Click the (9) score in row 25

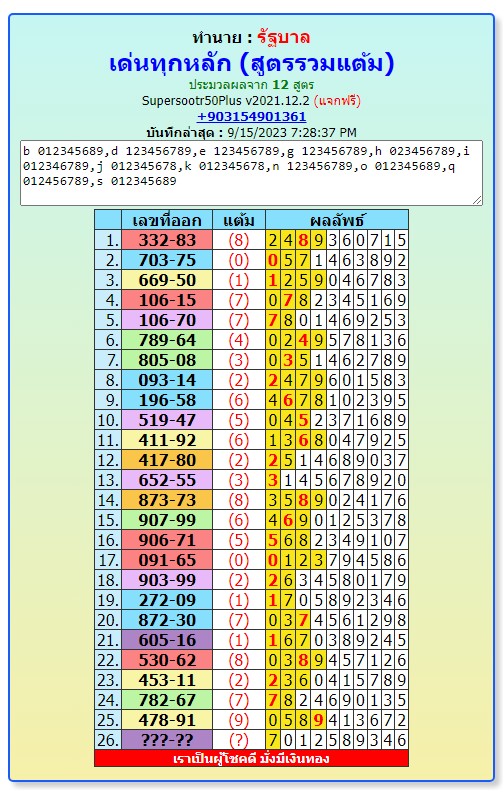[239, 720]
